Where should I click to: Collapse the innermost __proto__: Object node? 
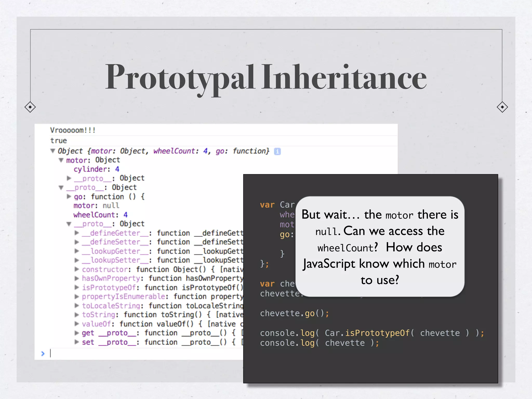69,224
